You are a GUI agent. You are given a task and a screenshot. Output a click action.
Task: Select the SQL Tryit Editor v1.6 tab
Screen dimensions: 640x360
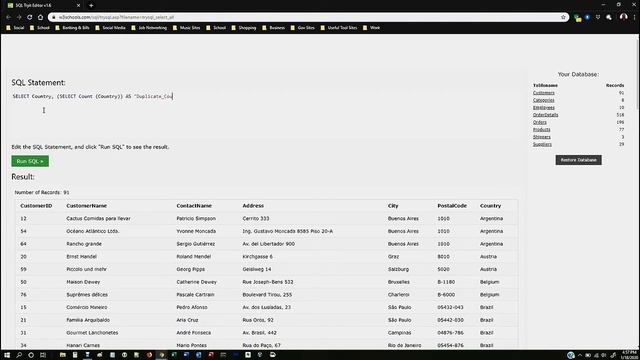tap(43, 5)
